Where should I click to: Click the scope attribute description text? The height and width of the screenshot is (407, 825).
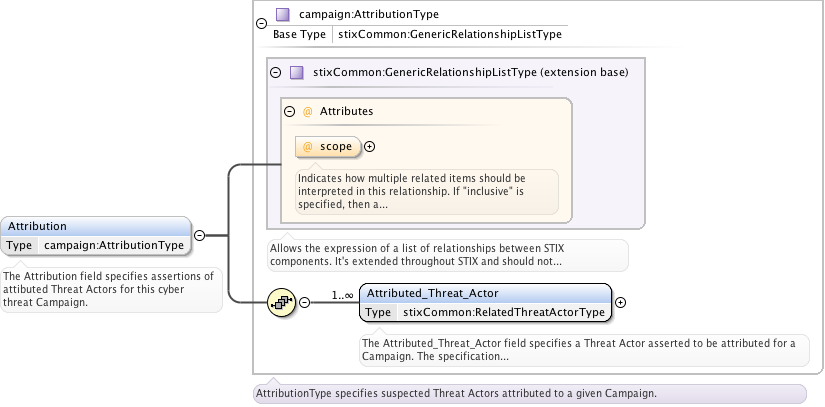click(427, 191)
